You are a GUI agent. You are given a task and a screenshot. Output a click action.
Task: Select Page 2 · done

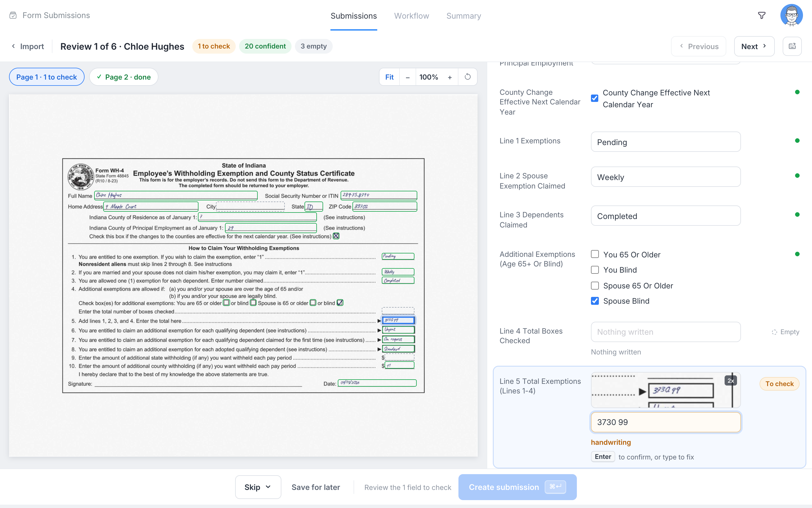tap(123, 77)
